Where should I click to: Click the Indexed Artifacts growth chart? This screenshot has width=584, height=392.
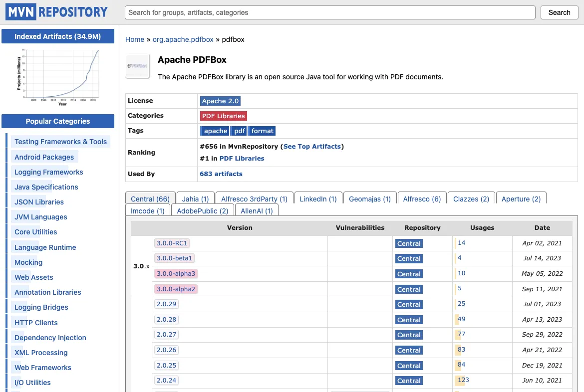pos(58,76)
